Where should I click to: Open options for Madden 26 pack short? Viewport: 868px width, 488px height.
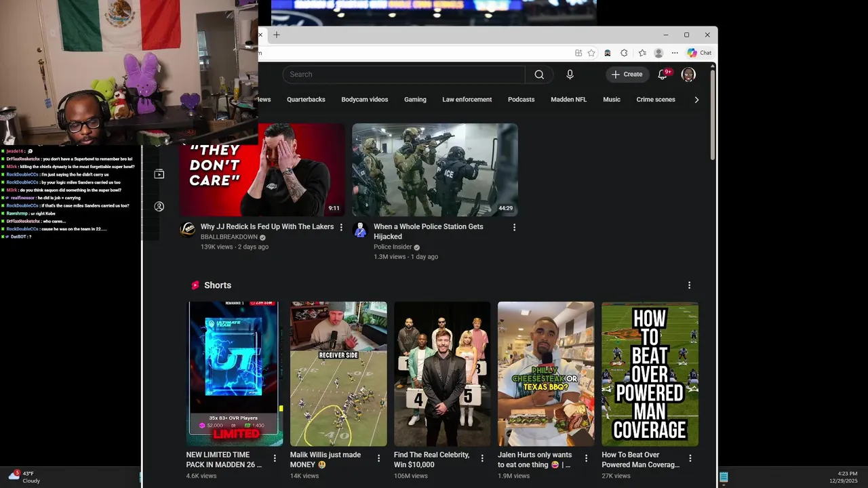[x=275, y=459]
